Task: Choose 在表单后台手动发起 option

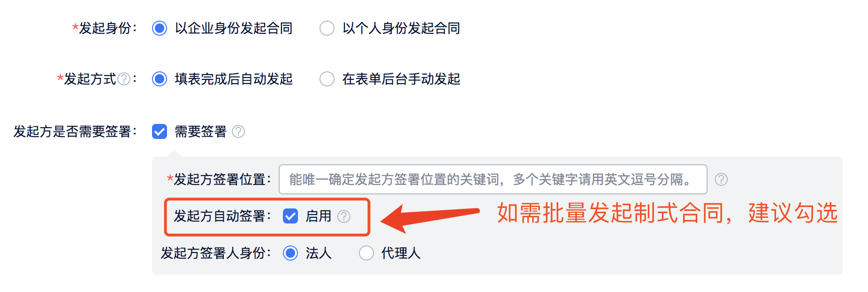Action: point(327,79)
